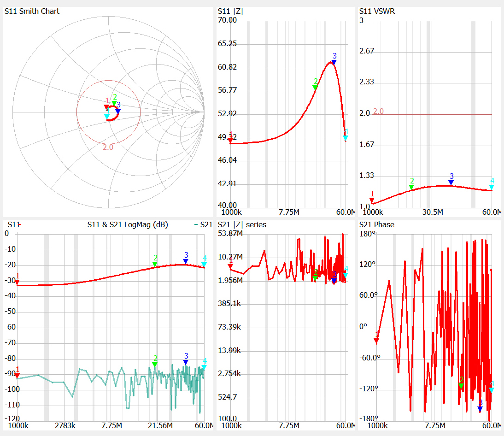Click blue marker 3 on the Smith chart
The image size is (504, 436).
coord(118,111)
